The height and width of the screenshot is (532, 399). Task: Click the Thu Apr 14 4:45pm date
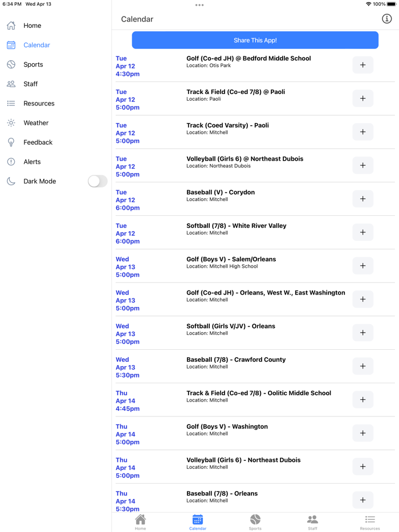(128, 400)
